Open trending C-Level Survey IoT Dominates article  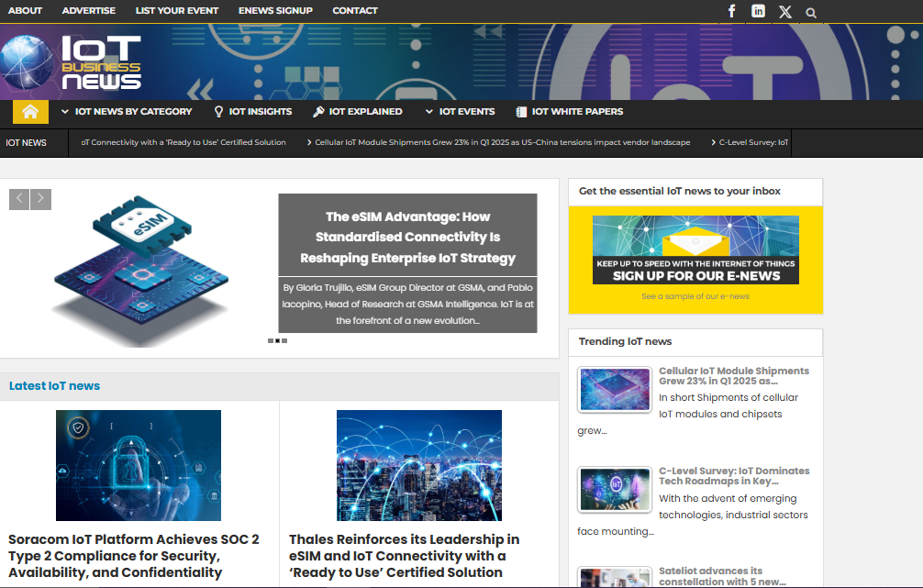pyautogui.click(x=734, y=475)
